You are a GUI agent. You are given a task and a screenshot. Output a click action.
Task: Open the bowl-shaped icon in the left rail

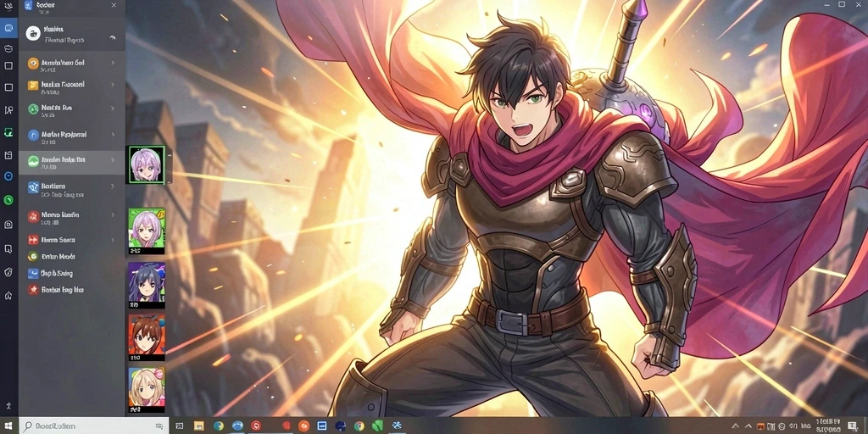[8, 48]
